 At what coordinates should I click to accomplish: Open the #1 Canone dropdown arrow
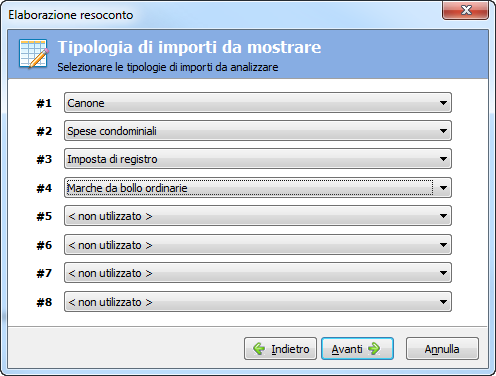[443, 103]
